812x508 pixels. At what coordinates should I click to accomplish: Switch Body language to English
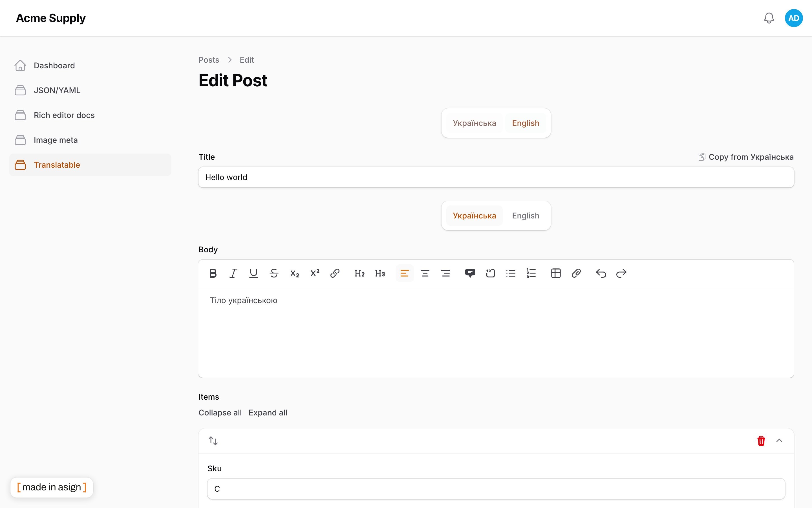[x=526, y=216]
